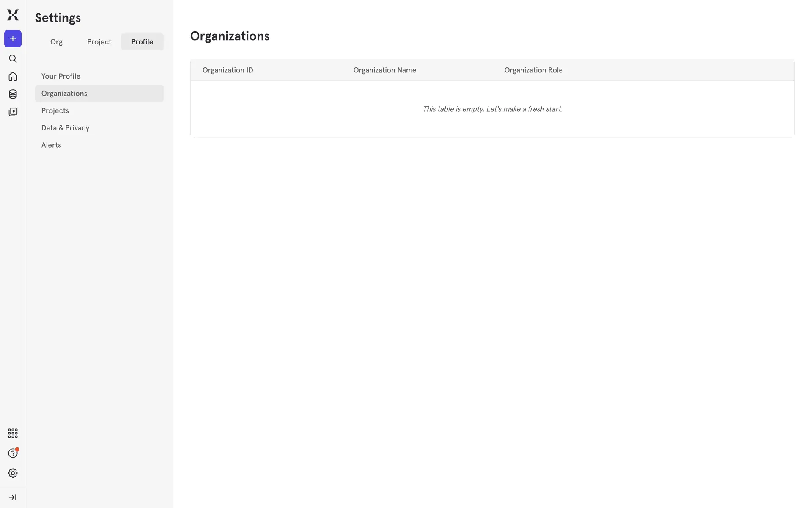
Task: Click the settings gear icon
Action: (13, 473)
